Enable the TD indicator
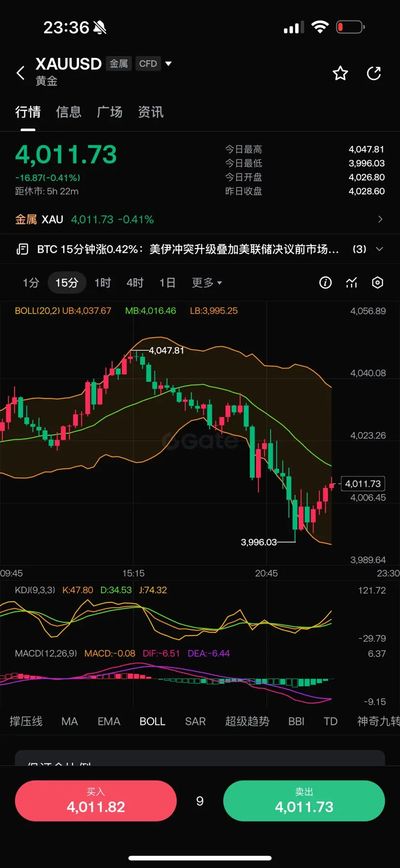 (330, 721)
